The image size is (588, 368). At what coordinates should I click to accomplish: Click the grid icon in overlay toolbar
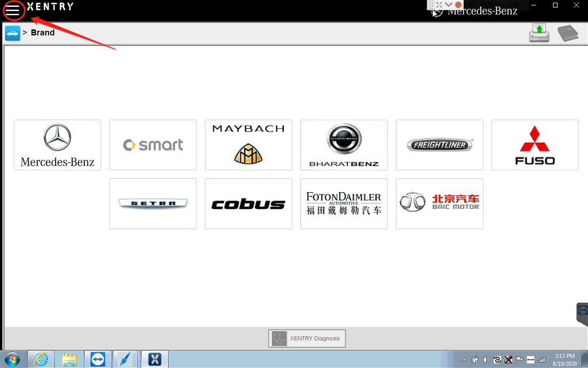click(431, 4)
